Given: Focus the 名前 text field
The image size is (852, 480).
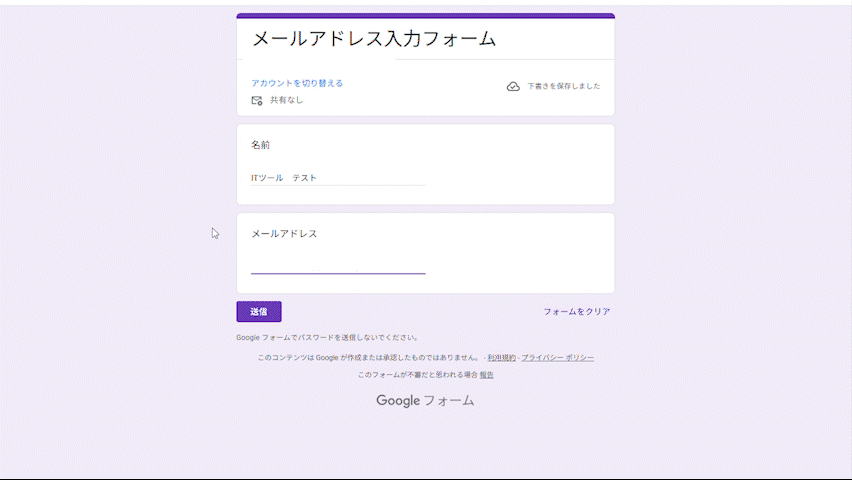Looking at the screenshot, I should 338,178.
